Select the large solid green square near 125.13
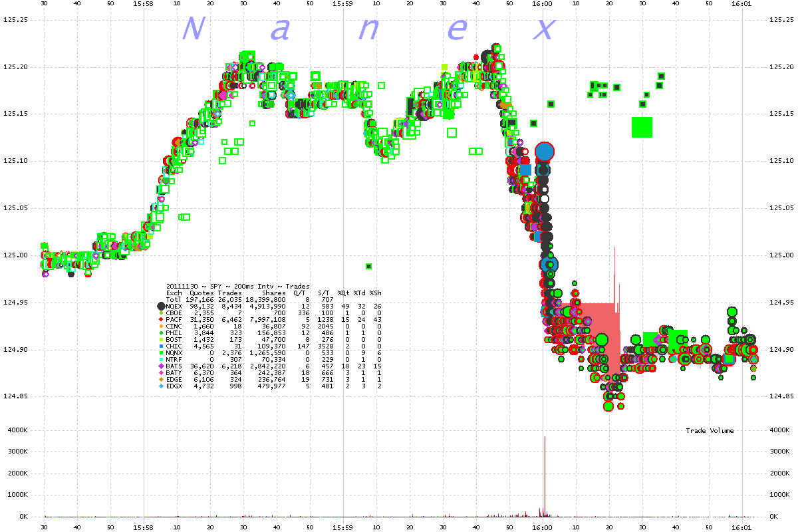 [642, 127]
